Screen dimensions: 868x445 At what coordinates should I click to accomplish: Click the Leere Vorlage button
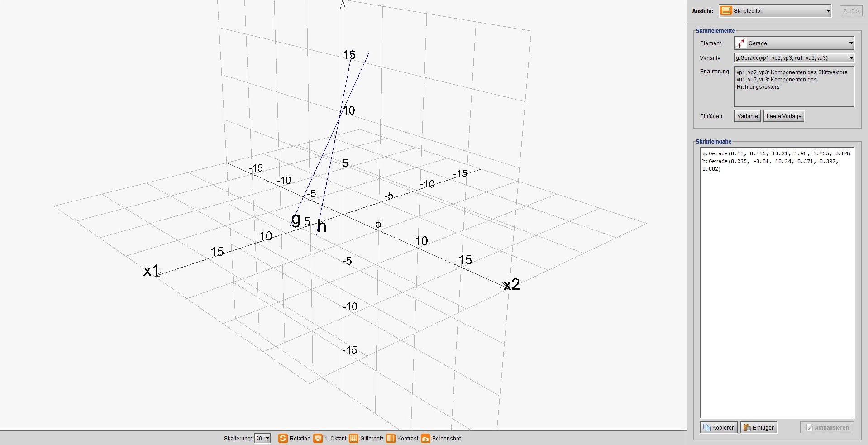click(783, 116)
